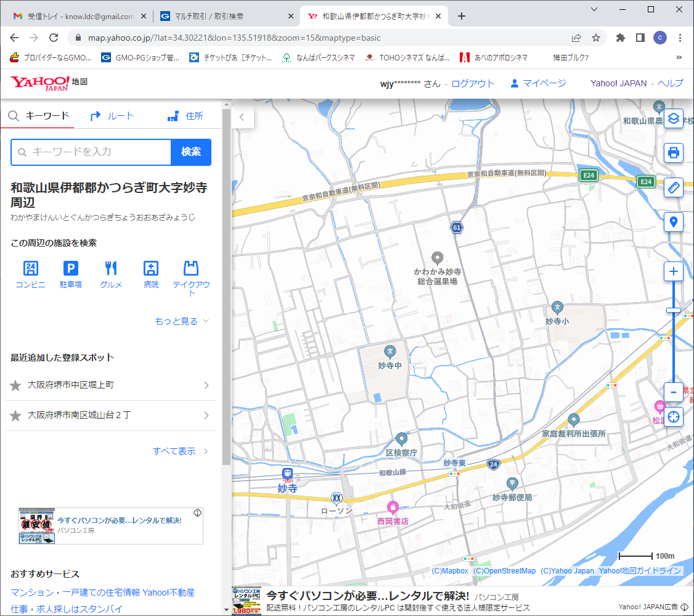The image size is (694, 616).
Task: Switch to the ルート tab
Action: point(112,116)
